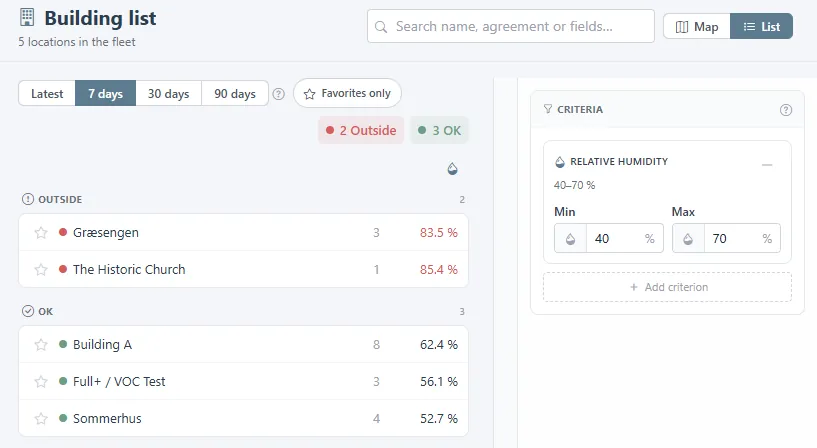Switch to List view
This screenshot has height=448, width=817.
[x=761, y=27]
